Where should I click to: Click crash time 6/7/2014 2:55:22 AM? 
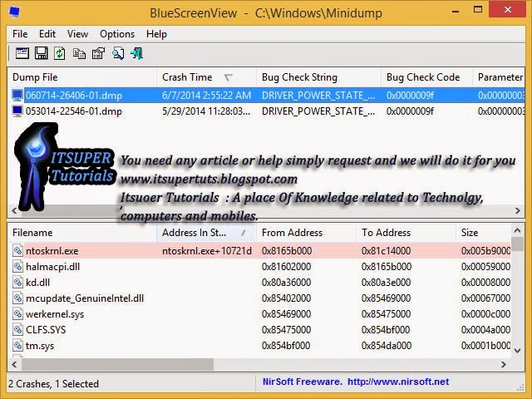pos(207,96)
